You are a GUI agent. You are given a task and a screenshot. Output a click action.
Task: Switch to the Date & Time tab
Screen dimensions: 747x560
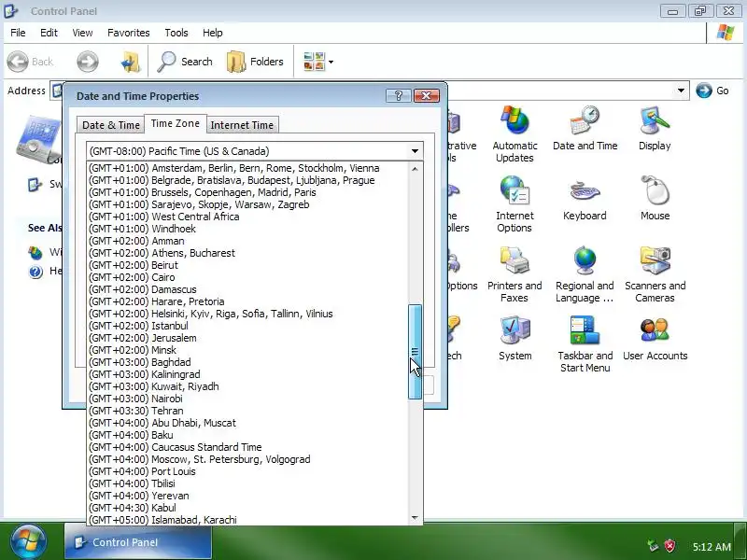[x=111, y=125]
